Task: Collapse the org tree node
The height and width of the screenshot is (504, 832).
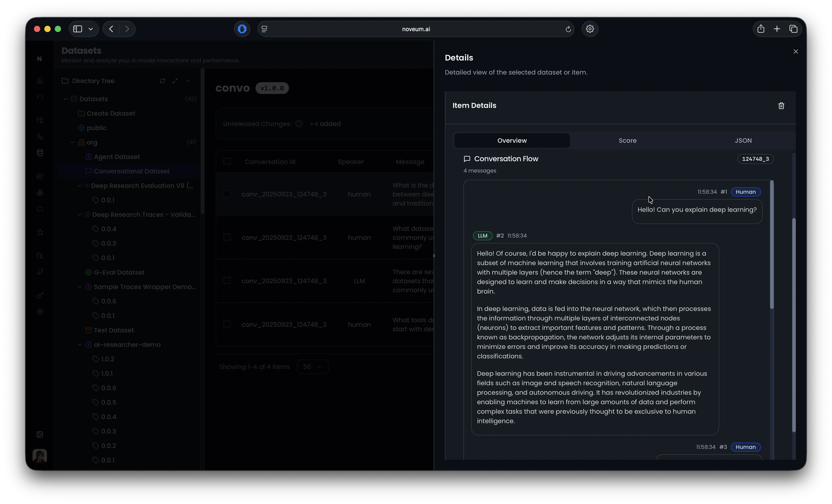Action: click(x=72, y=142)
